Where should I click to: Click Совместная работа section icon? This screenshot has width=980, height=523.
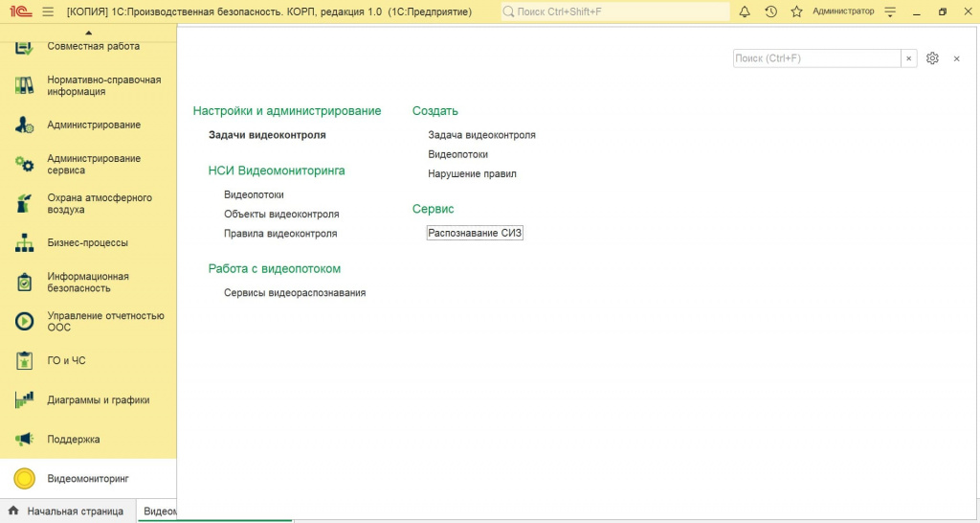(24, 46)
